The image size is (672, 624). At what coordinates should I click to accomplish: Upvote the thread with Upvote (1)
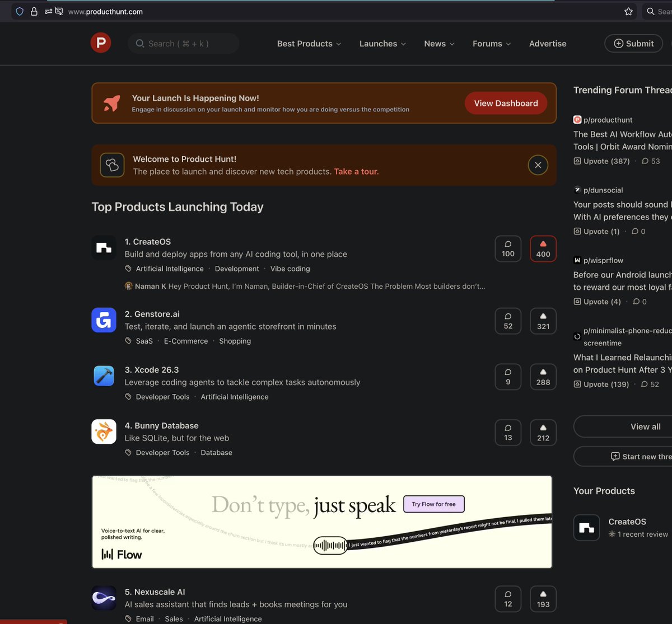coord(596,231)
